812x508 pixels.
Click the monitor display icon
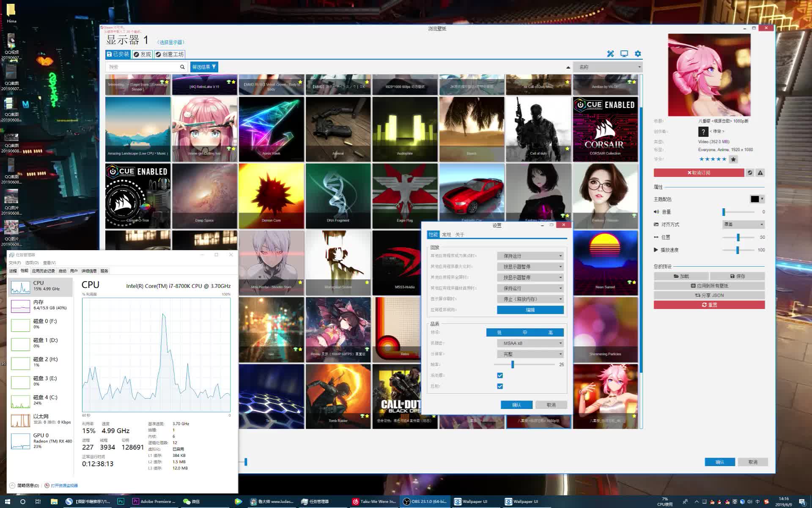(624, 54)
